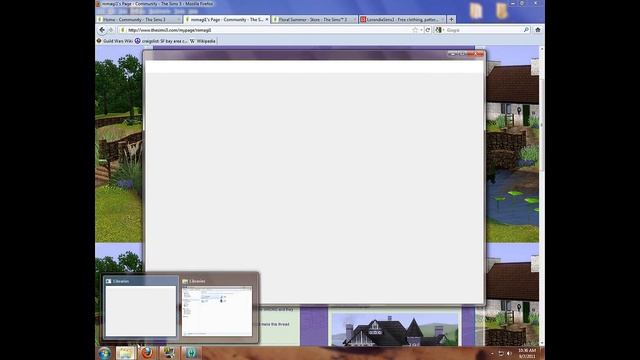Open the volume control in tray

pyautogui.click(x=509, y=353)
